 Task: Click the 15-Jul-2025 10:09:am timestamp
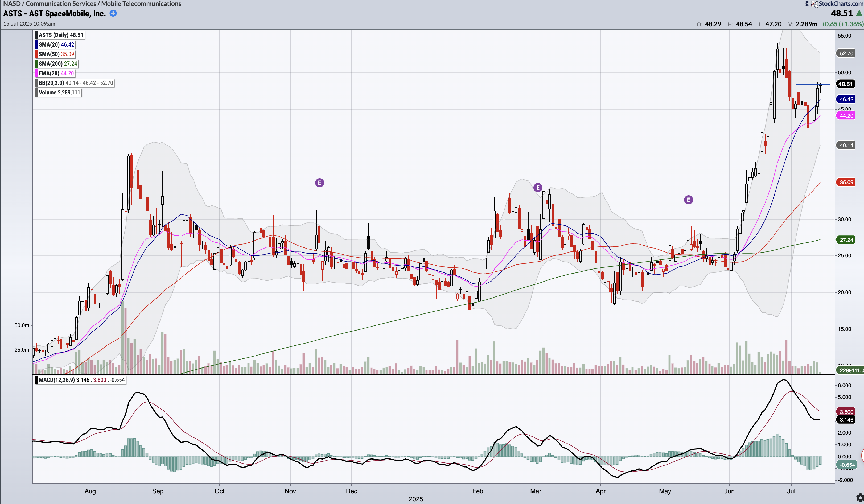(29, 24)
